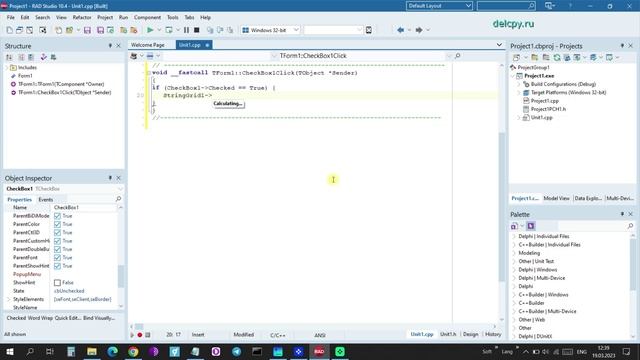Toggle the ParentShowHint checkbox
640x360 pixels.
(58, 266)
